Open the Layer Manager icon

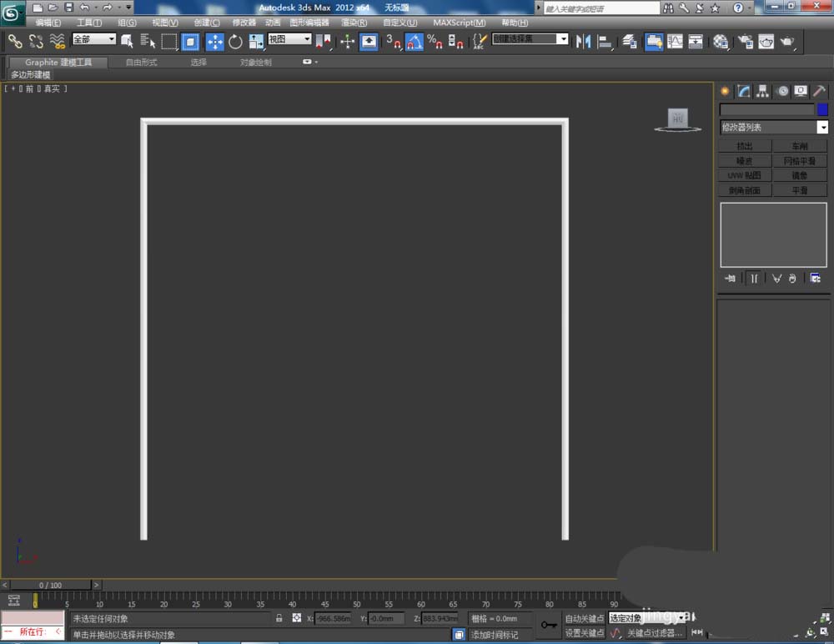[630, 42]
